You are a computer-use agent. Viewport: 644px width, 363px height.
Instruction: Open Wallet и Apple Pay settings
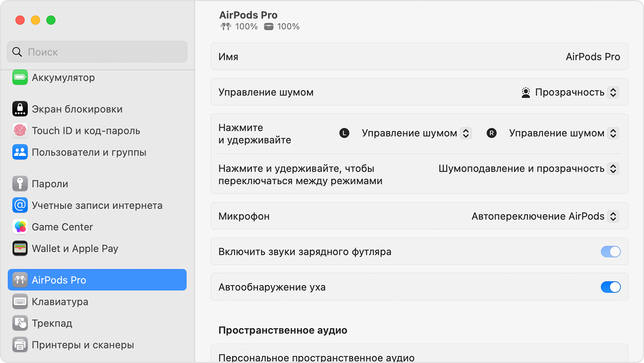(97, 249)
